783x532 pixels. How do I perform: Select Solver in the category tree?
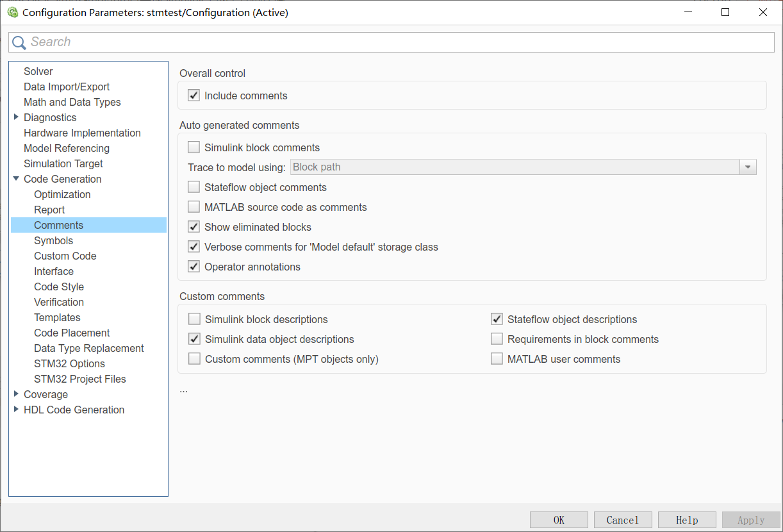38,71
